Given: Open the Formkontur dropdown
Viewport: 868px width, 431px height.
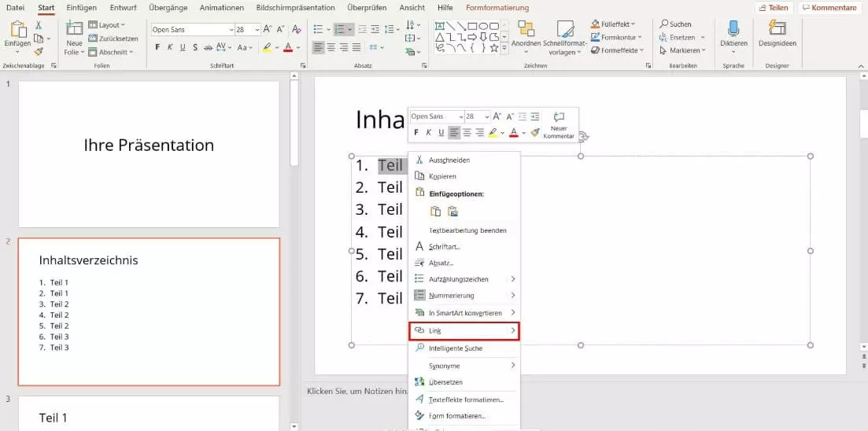Looking at the screenshot, I should [x=616, y=38].
